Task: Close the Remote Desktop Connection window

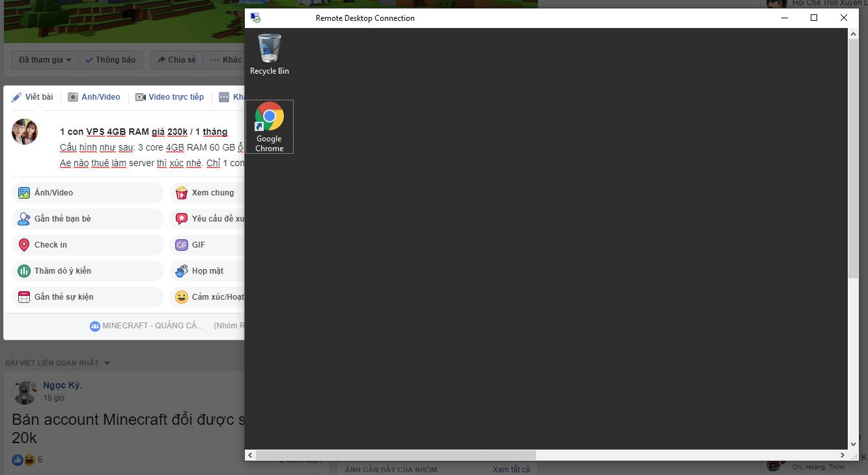Action: point(844,18)
